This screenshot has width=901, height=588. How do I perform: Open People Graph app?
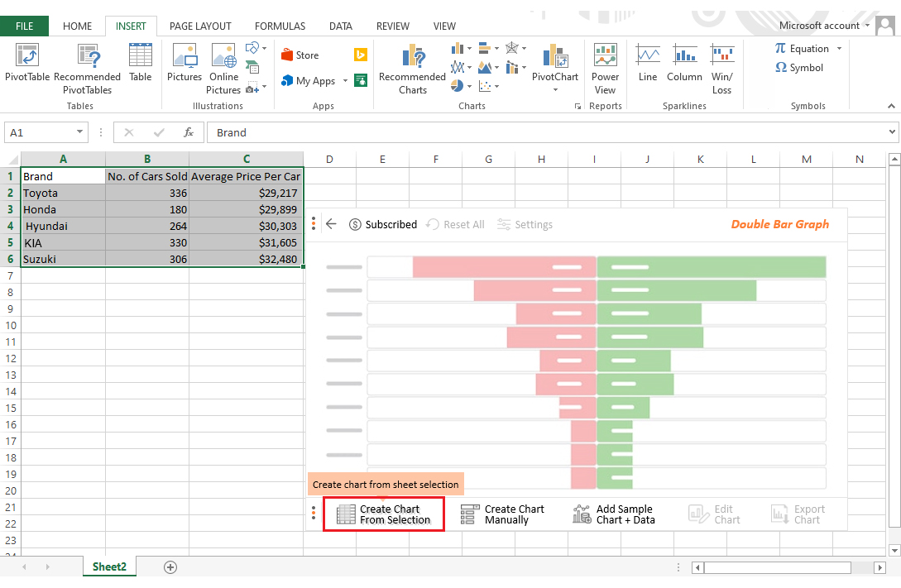click(361, 80)
